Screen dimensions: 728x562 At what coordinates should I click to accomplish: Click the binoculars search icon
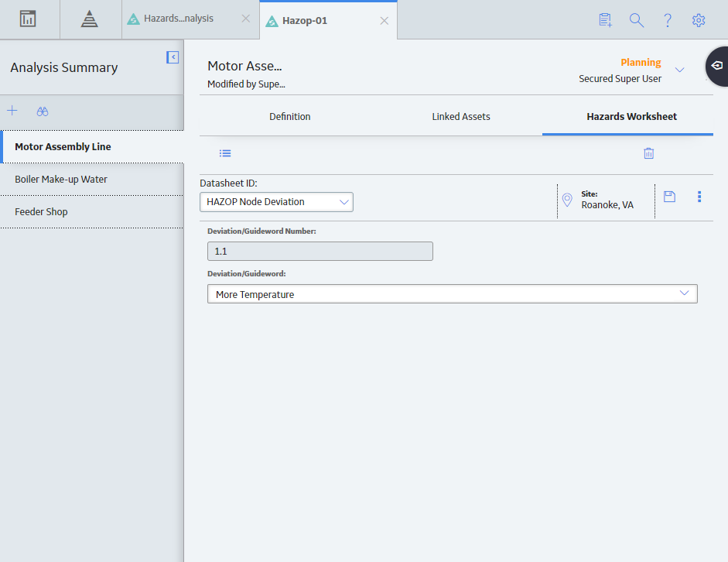pyautogui.click(x=43, y=111)
